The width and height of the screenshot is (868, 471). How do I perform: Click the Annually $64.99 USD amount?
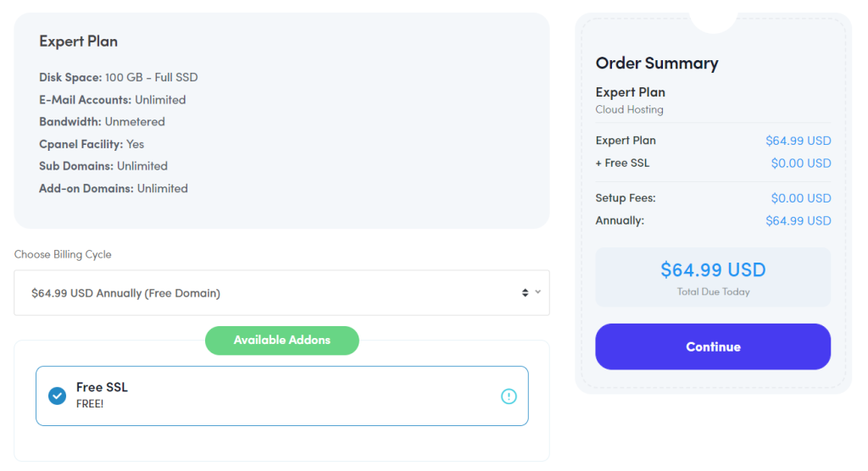point(798,221)
